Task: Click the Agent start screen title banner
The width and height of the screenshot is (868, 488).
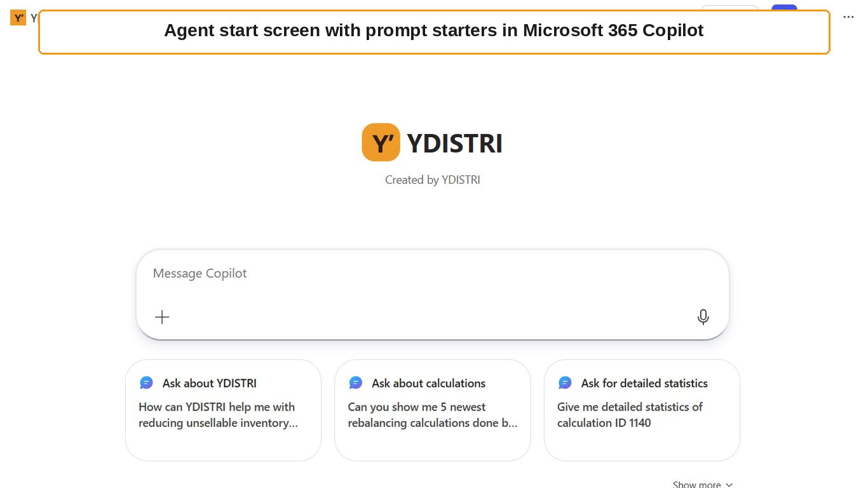Action: (434, 32)
